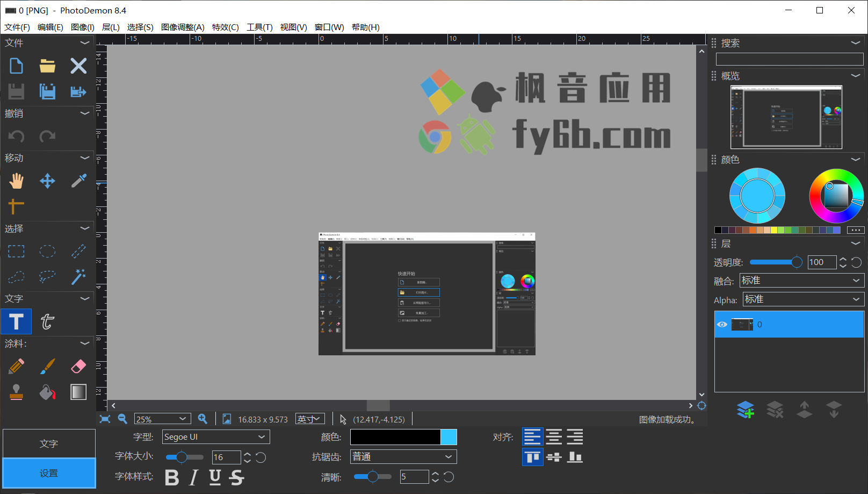The image size is (868, 494).
Task: Collapse the 文件 tool panel
Action: 84,42
